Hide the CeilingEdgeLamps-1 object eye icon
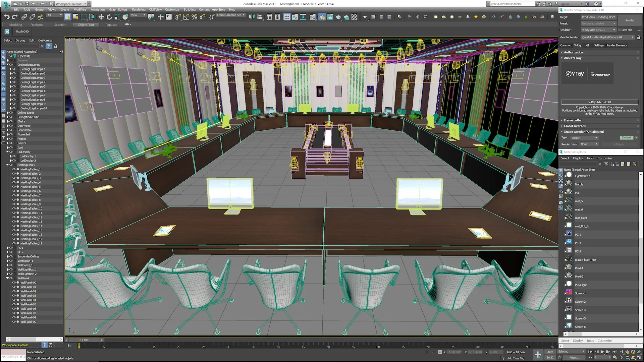 (14, 69)
